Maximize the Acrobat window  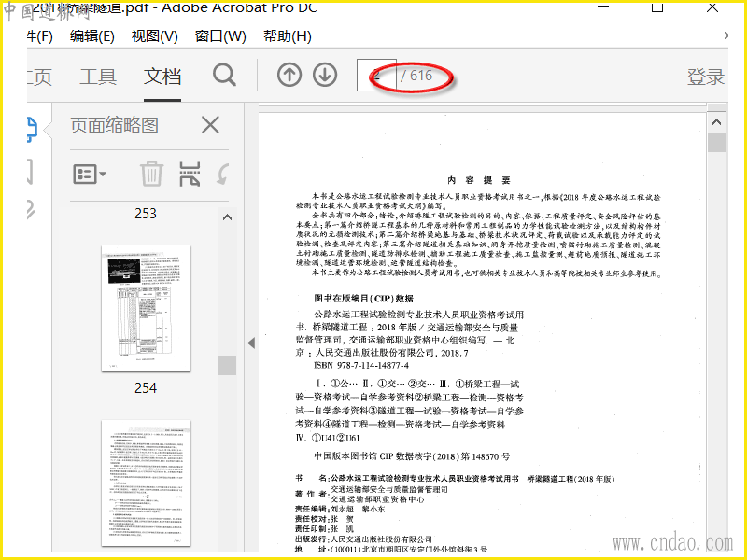[657, 7]
